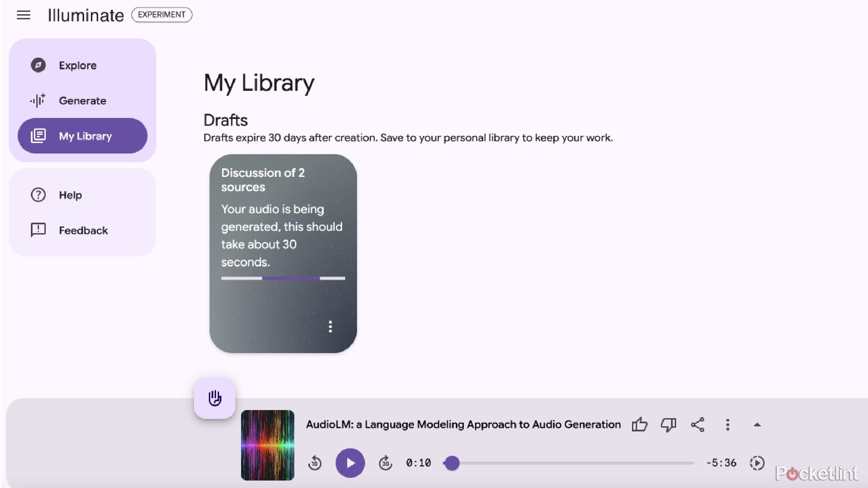Click the playback seek slider handle

452,463
